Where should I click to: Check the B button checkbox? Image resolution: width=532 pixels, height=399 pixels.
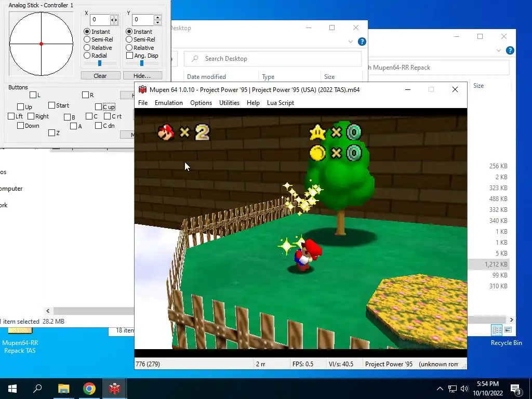(x=67, y=117)
